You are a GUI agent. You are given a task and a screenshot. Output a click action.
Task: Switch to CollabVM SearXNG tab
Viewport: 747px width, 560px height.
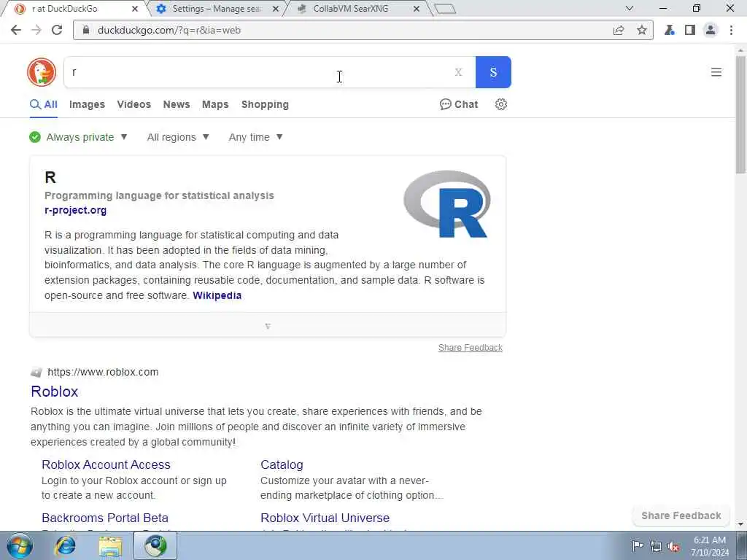point(351,9)
